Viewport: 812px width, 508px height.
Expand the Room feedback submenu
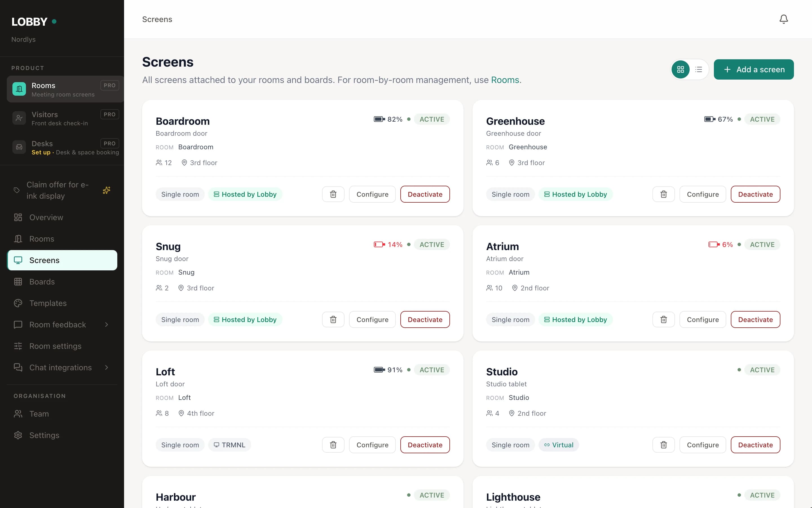(x=106, y=325)
